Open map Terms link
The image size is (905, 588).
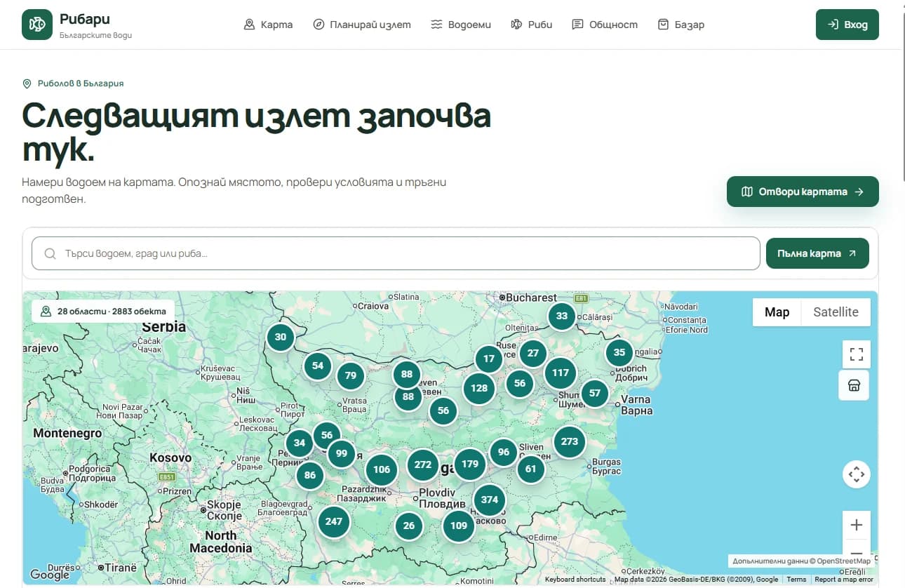click(796, 580)
